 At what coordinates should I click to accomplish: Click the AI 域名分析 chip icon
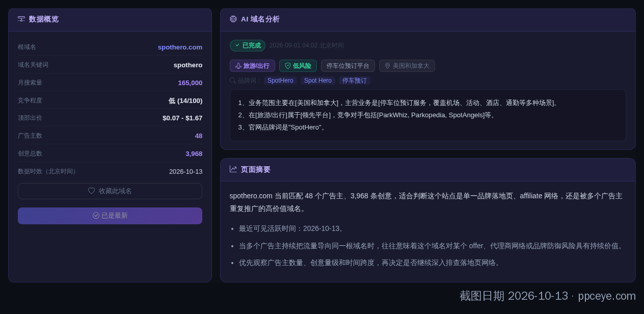(233, 19)
